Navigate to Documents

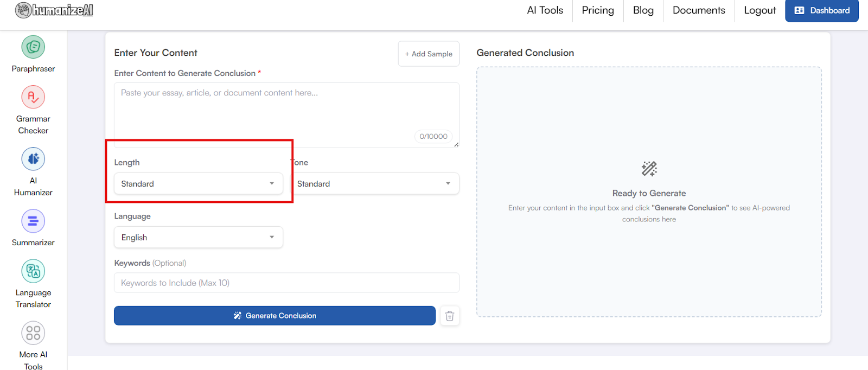(699, 10)
